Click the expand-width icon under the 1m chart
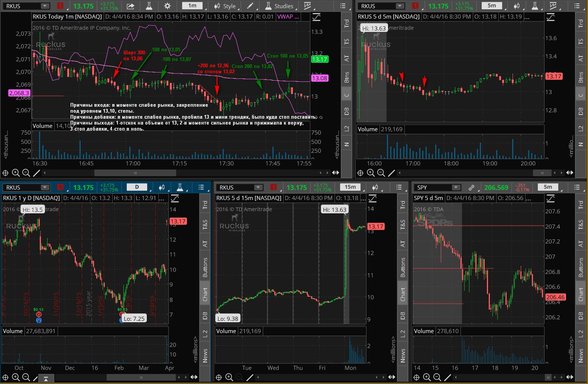Viewport: 588px width, 384px height. 336,172
